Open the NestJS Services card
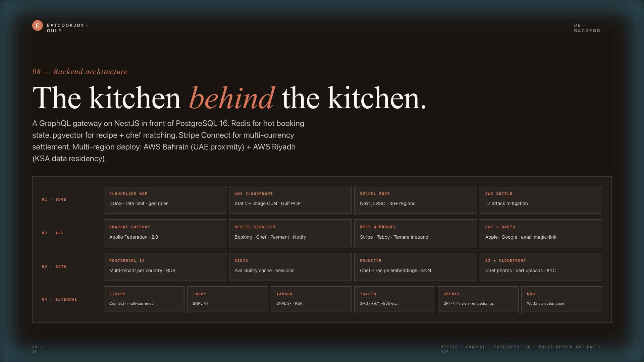The height and width of the screenshot is (362, 644). [290, 233]
